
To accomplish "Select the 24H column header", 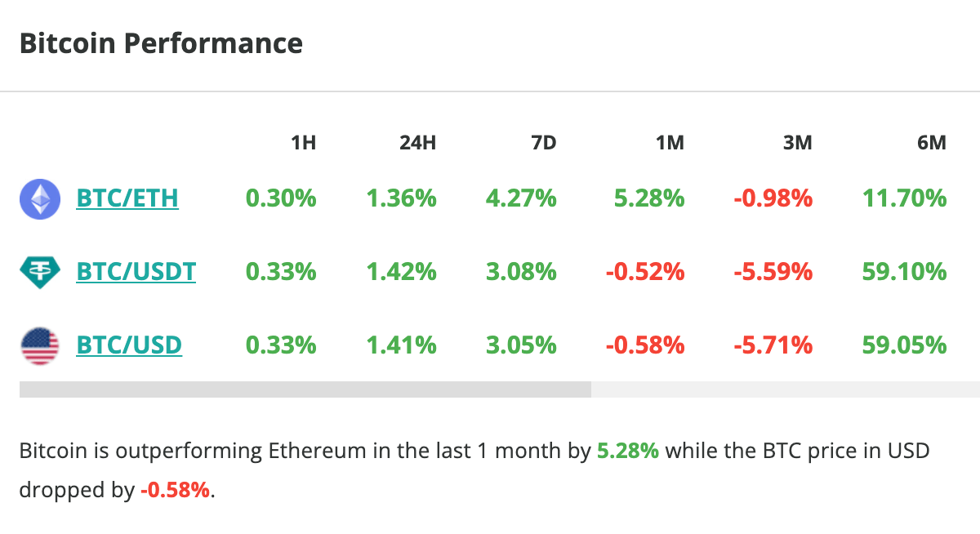I will click(x=417, y=143).
